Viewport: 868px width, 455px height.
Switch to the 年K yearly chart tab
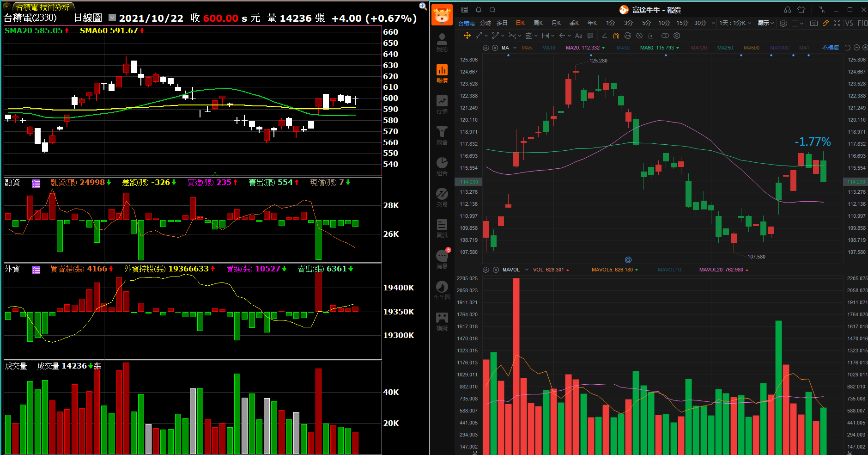point(592,23)
